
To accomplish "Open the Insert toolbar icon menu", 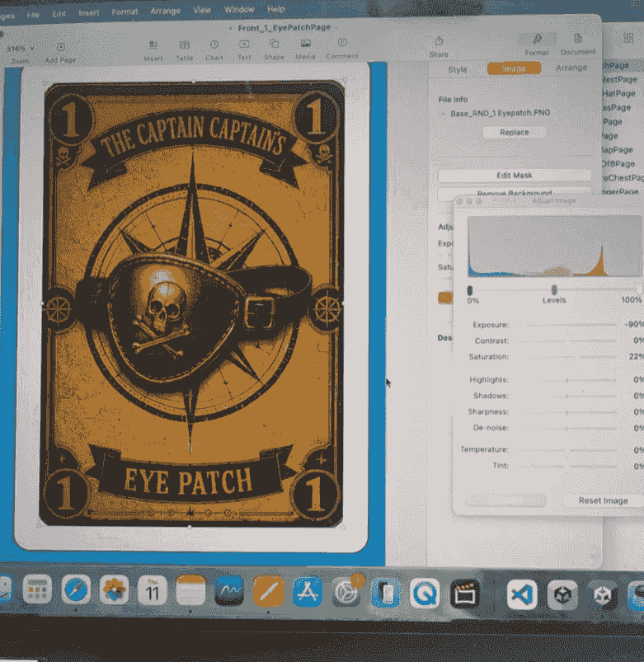I will [x=153, y=45].
